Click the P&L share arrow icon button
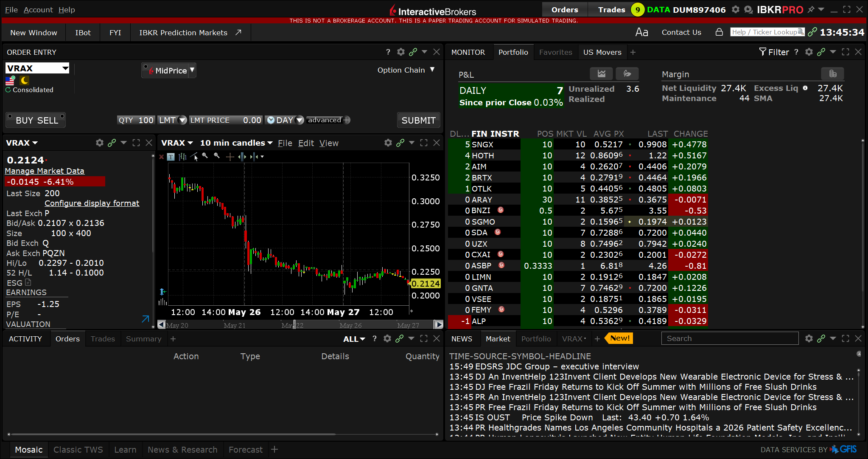868x459 pixels. pyautogui.click(x=627, y=73)
